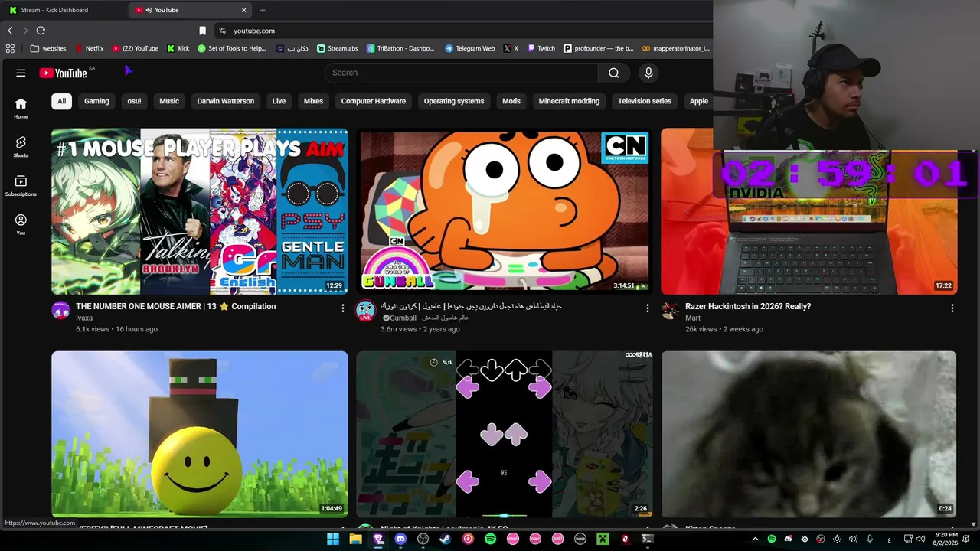Select the osu! filter chip

click(134, 101)
